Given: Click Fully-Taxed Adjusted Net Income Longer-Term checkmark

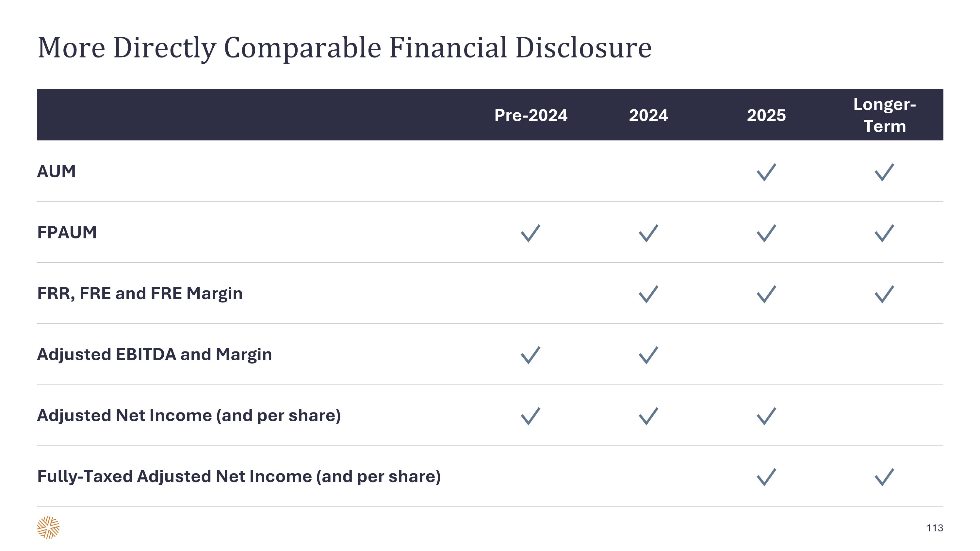Looking at the screenshot, I should click(884, 477).
